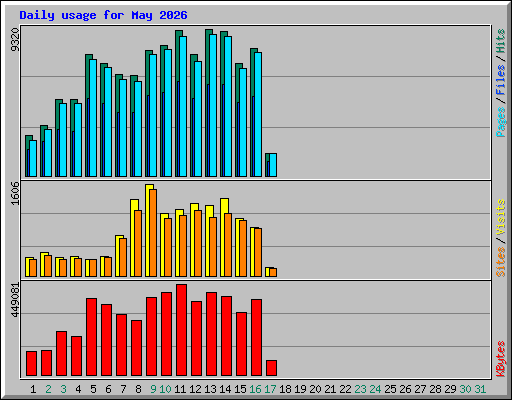Click the day 7 orange sites bar
Image resolution: width=512 pixels, height=400 pixels.
[x=123, y=257]
